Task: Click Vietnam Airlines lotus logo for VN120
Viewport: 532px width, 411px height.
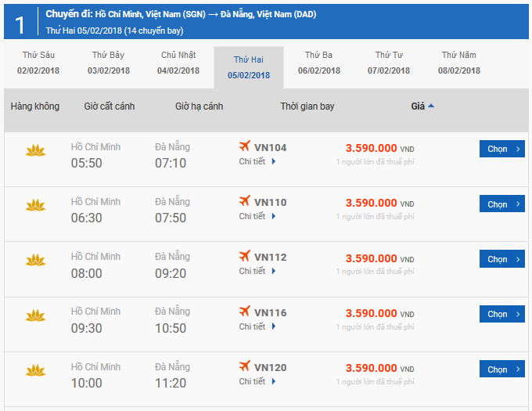Action: [x=35, y=370]
